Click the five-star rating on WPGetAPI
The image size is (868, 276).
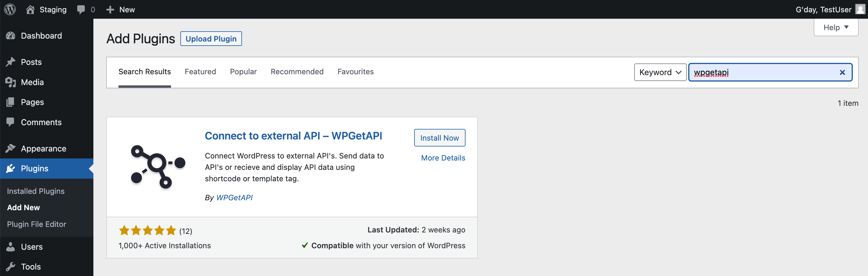click(148, 230)
